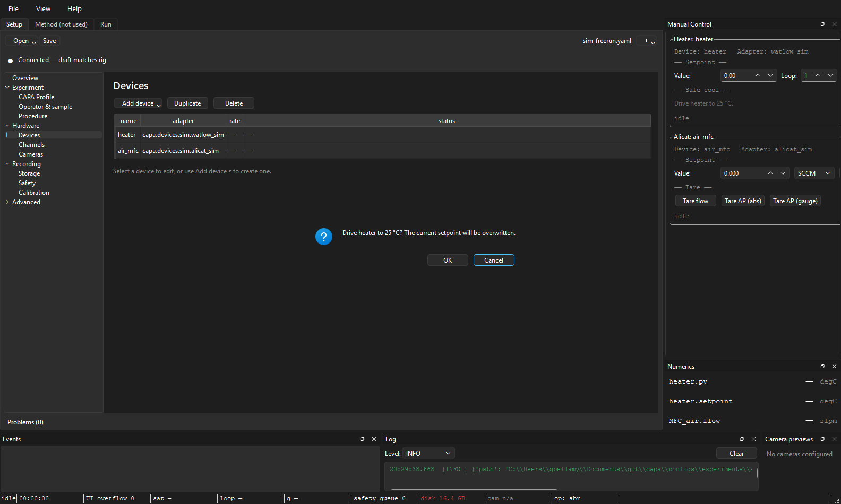
Task: Switch to the Run tab
Action: tap(106, 24)
